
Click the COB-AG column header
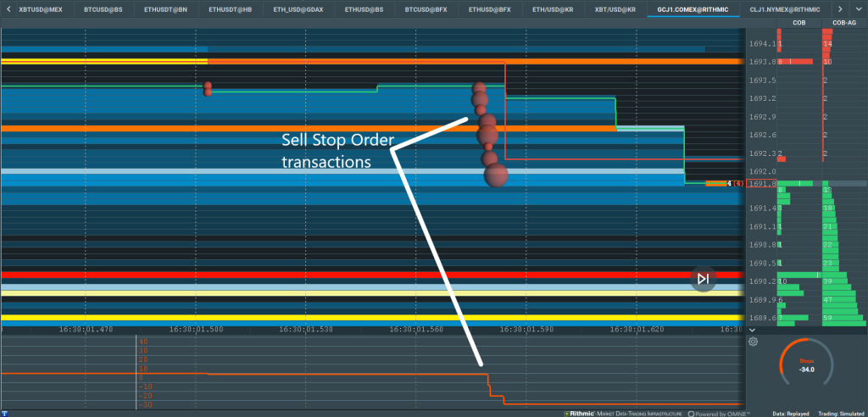point(844,23)
